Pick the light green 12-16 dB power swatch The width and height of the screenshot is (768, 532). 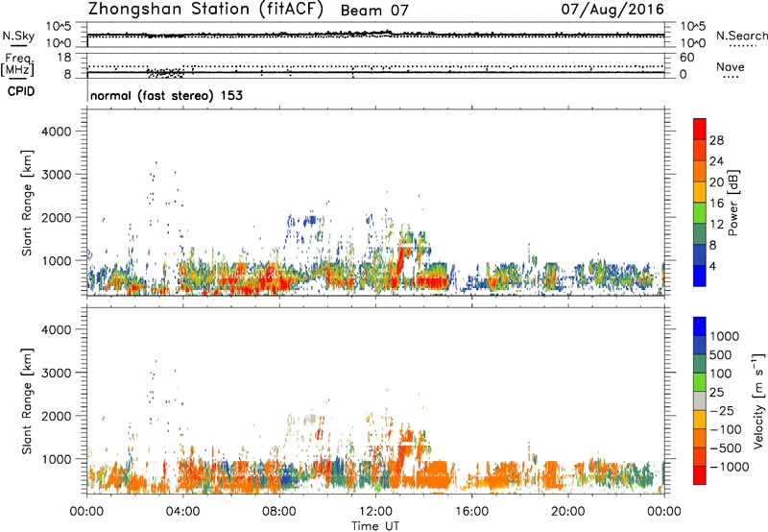pos(700,213)
